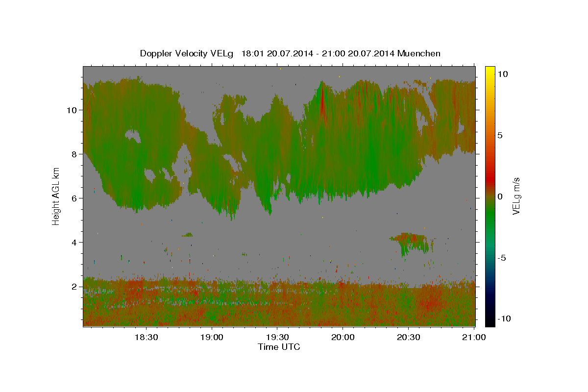Click the 'Time UTC' axis title
This screenshot has height=392, width=588.
click(279, 347)
